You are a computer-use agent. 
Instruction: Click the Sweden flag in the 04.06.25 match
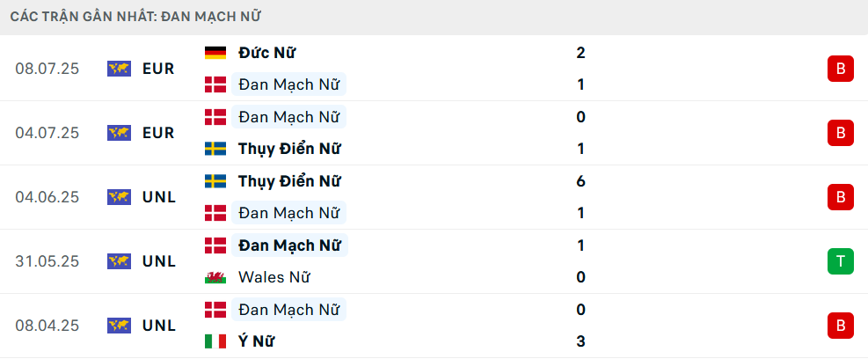click(x=215, y=181)
